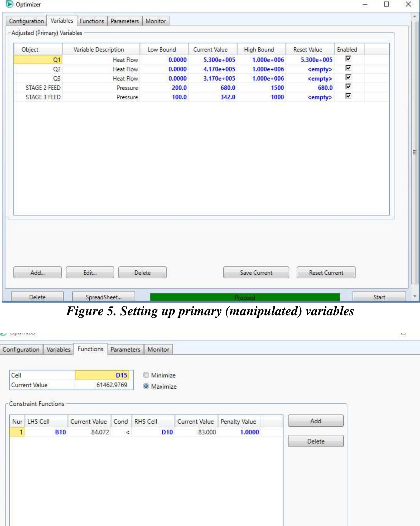Select the Maximize radio button
The image size is (420, 526).
(146, 386)
